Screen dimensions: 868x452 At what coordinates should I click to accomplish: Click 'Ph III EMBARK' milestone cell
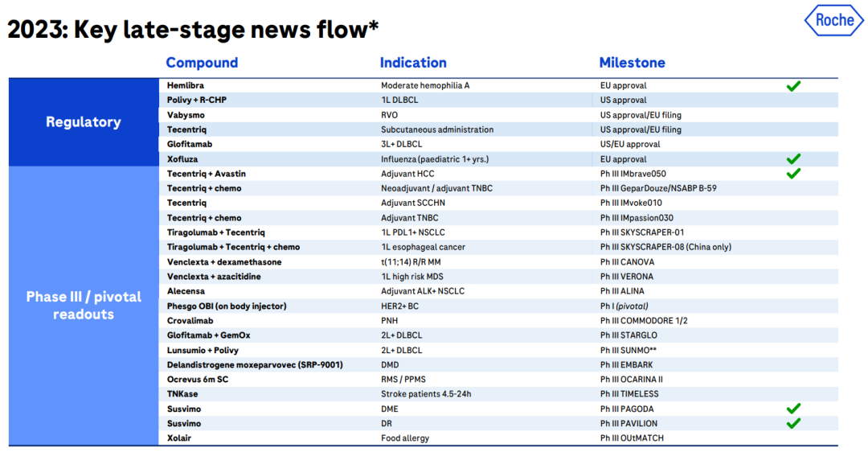click(x=626, y=364)
